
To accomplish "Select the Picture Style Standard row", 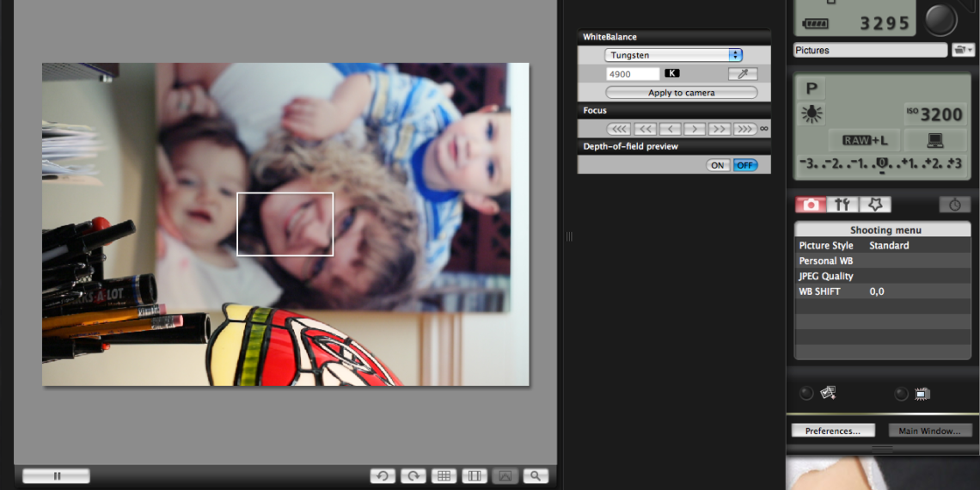I will click(x=883, y=246).
